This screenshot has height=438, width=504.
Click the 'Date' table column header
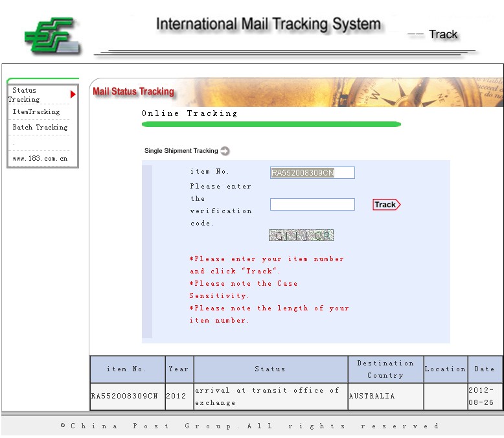click(x=484, y=369)
